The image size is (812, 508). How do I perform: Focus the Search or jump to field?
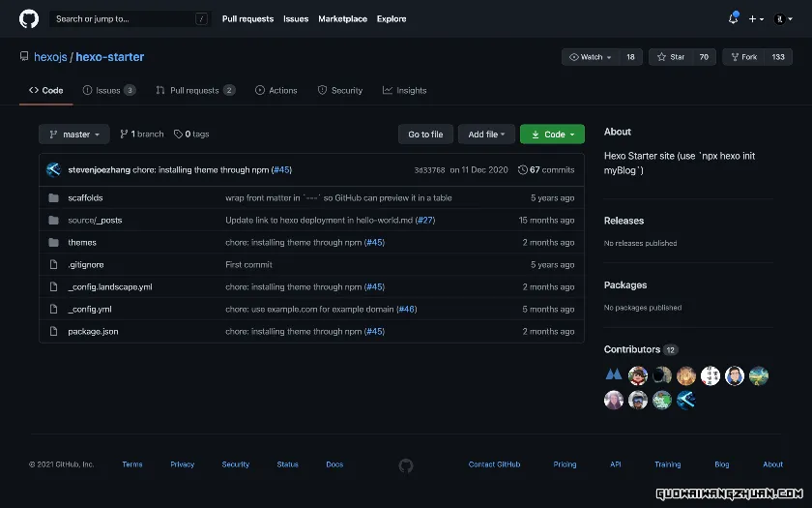(130, 18)
